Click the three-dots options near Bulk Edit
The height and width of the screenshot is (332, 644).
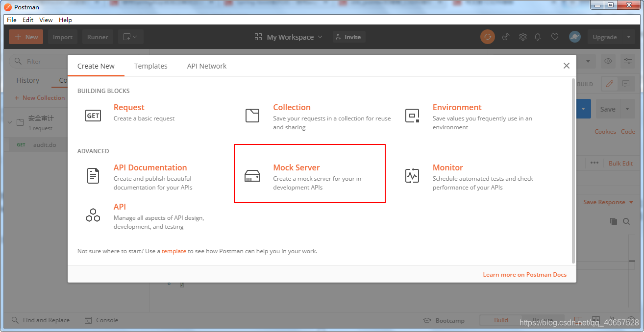pyautogui.click(x=594, y=163)
